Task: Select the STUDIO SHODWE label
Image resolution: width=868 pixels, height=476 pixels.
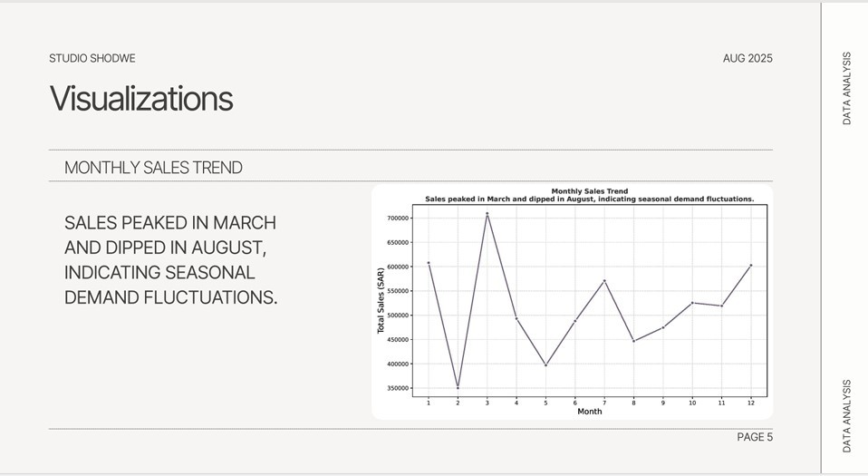Action: [x=92, y=58]
